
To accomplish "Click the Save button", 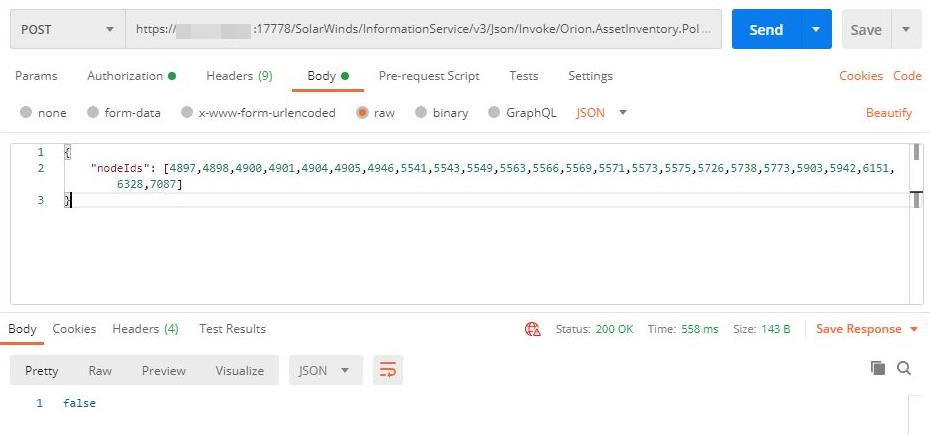I will tap(866, 29).
